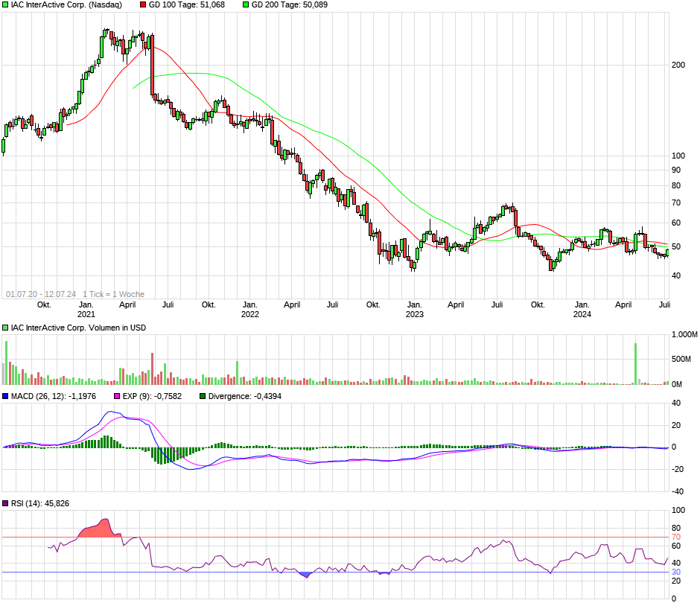Select the IAC volume indicator legend icon
700x606 pixels.
pos(5,328)
